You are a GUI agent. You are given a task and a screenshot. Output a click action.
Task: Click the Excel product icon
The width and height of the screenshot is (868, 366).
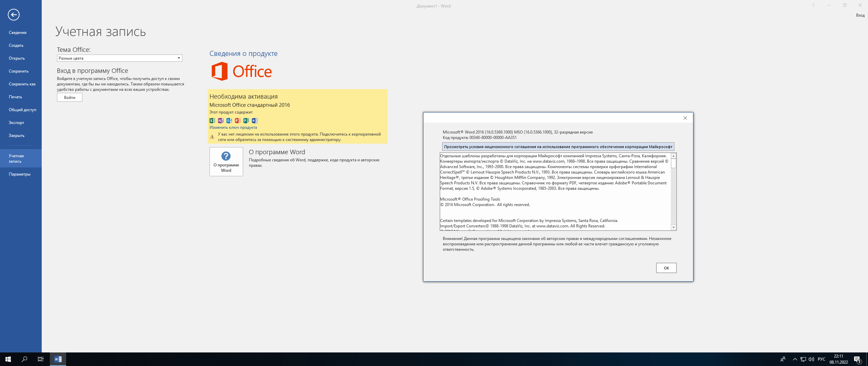[212, 121]
